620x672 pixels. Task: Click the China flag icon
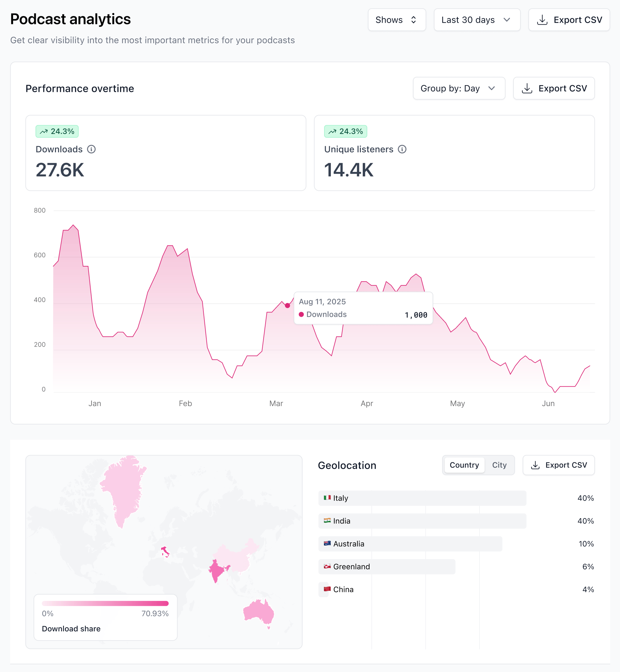[327, 589]
